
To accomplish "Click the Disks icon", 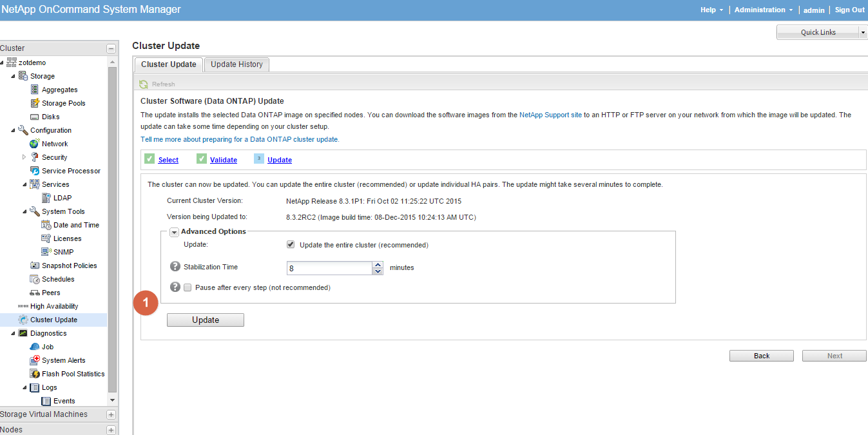I will pyautogui.click(x=35, y=117).
